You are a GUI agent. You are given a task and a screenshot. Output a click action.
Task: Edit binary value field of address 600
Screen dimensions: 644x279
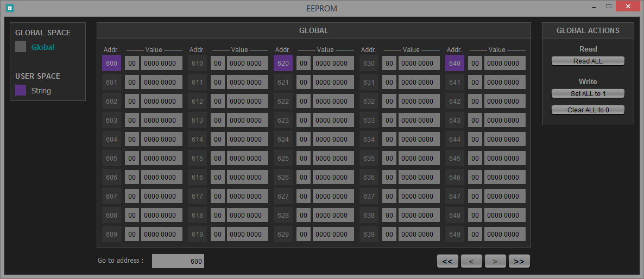[x=162, y=63]
